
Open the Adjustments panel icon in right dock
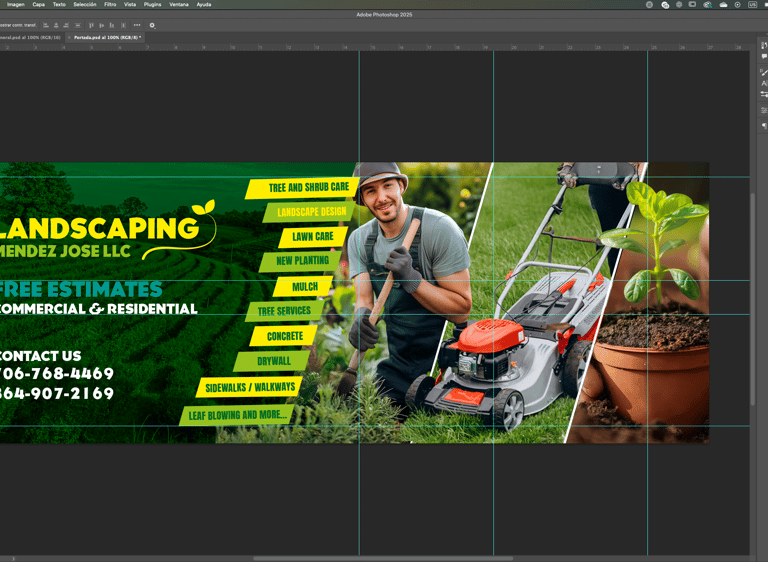[764, 111]
